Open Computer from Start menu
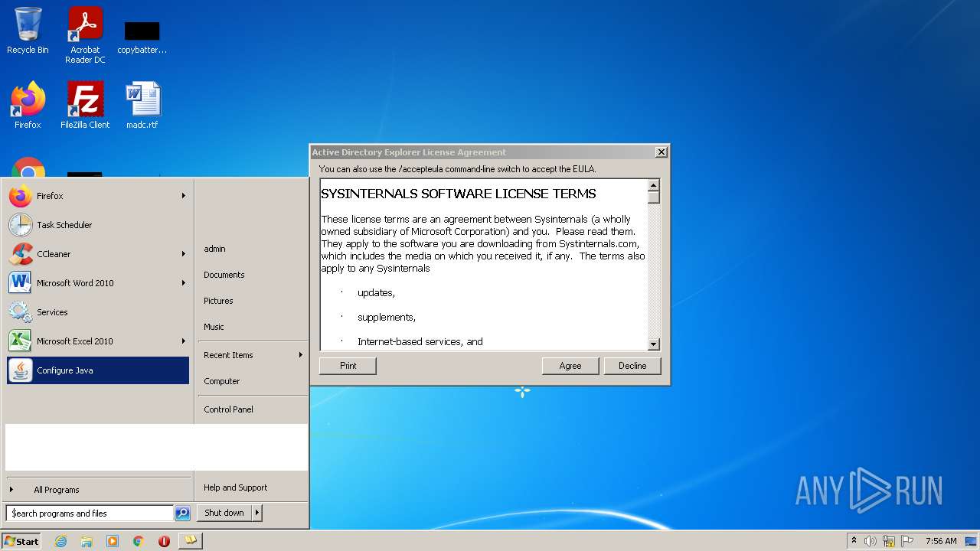This screenshot has height=551, width=980. coord(222,381)
